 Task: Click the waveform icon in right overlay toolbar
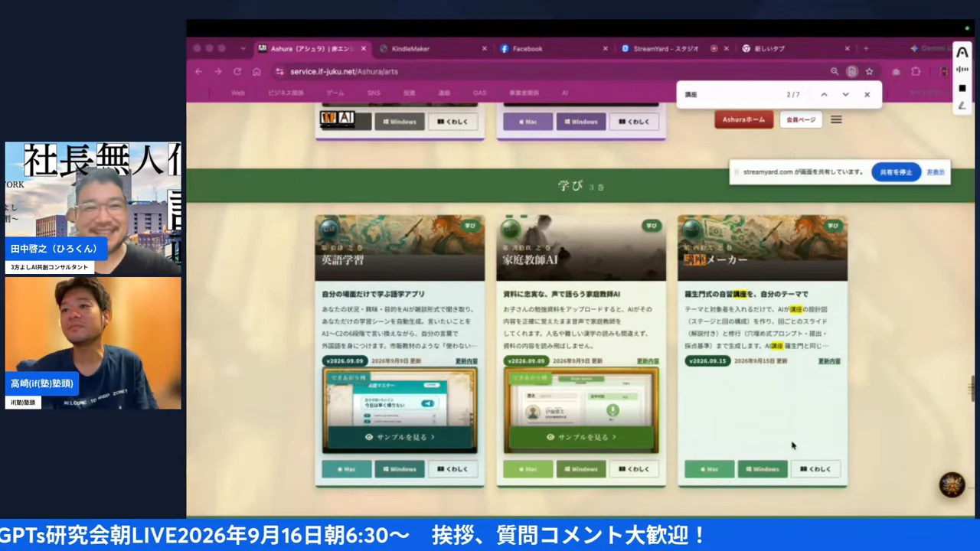point(962,70)
